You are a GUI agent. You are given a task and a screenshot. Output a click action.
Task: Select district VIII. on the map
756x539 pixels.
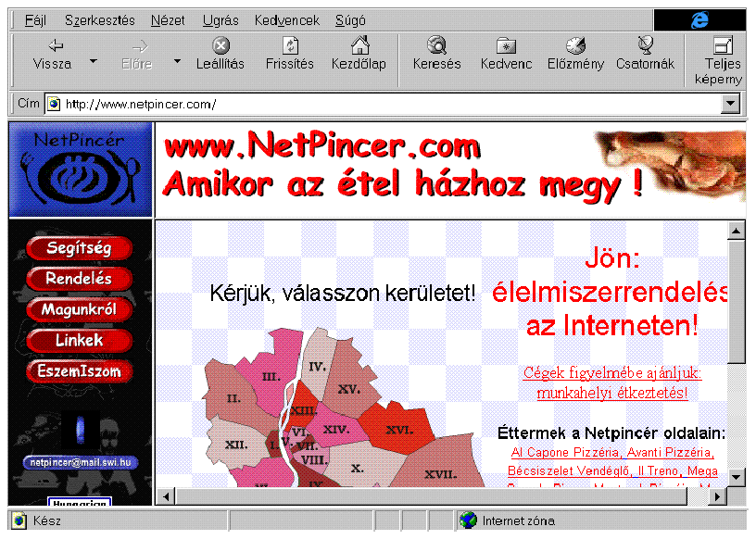[x=314, y=460]
